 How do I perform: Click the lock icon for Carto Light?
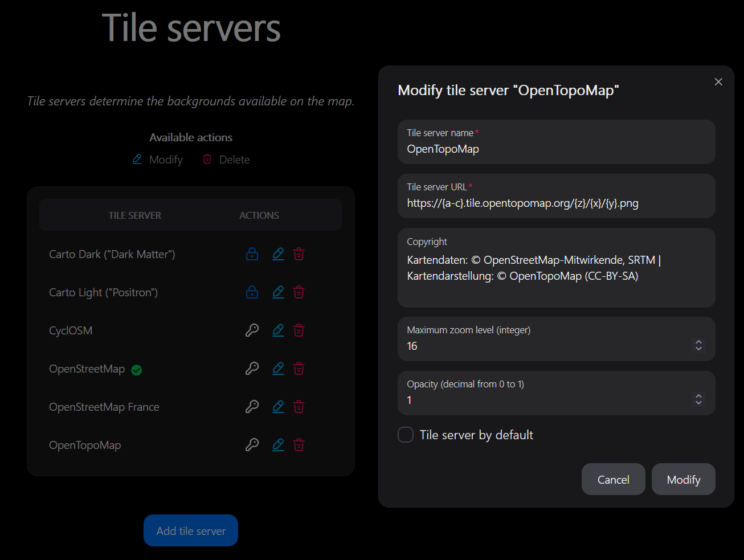252,292
